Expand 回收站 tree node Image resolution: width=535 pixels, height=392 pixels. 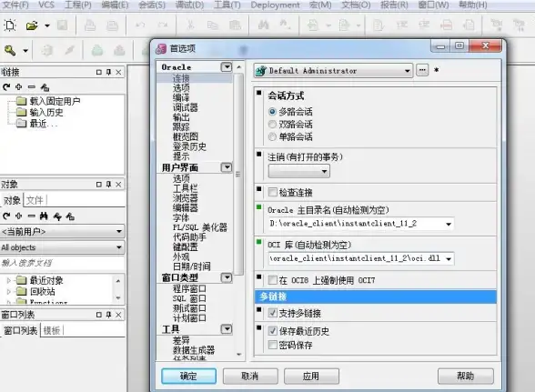pos(9,292)
